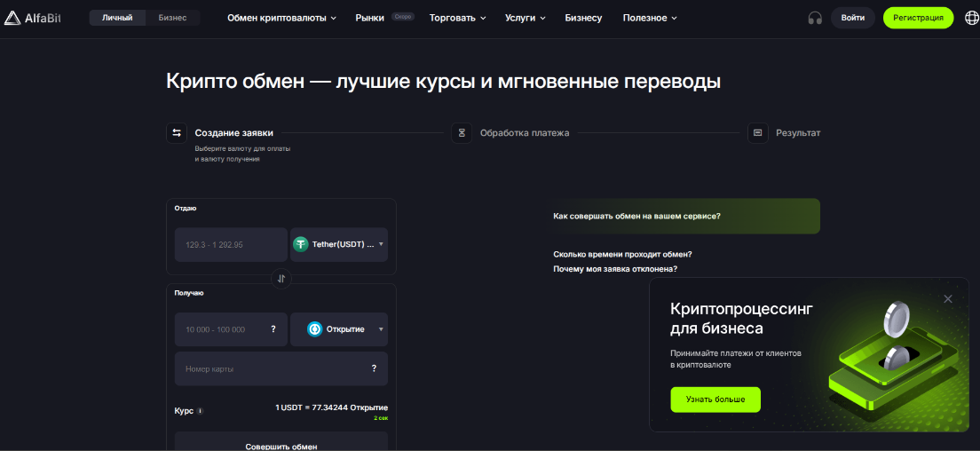Expand the Услуги menu
Screen dimensions: 980x451
(525, 18)
